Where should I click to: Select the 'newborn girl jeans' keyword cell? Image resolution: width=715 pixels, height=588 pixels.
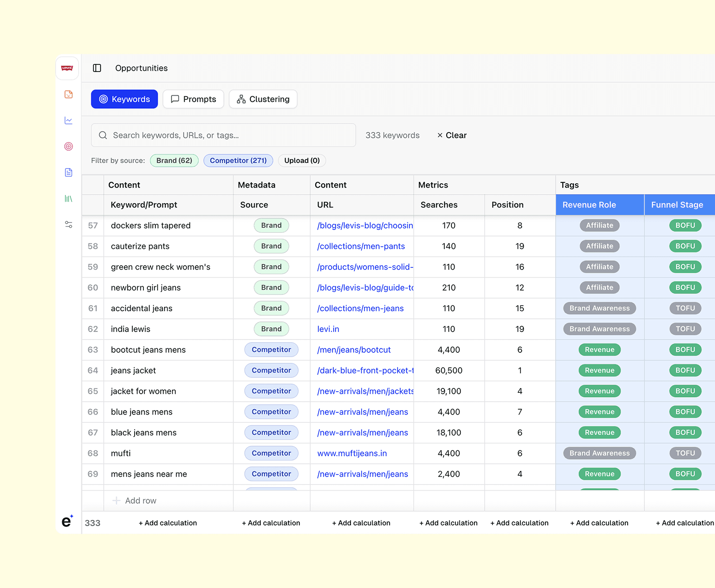pyautogui.click(x=169, y=288)
